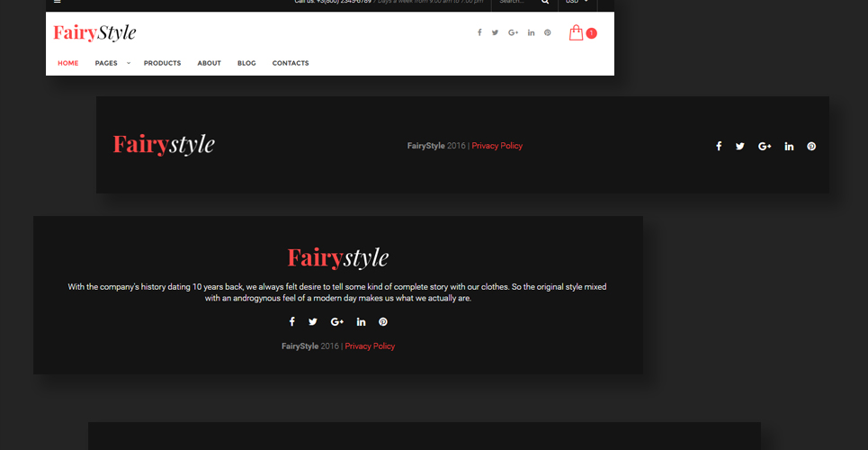Click the Google+ icon below the company description

pyautogui.click(x=337, y=321)
